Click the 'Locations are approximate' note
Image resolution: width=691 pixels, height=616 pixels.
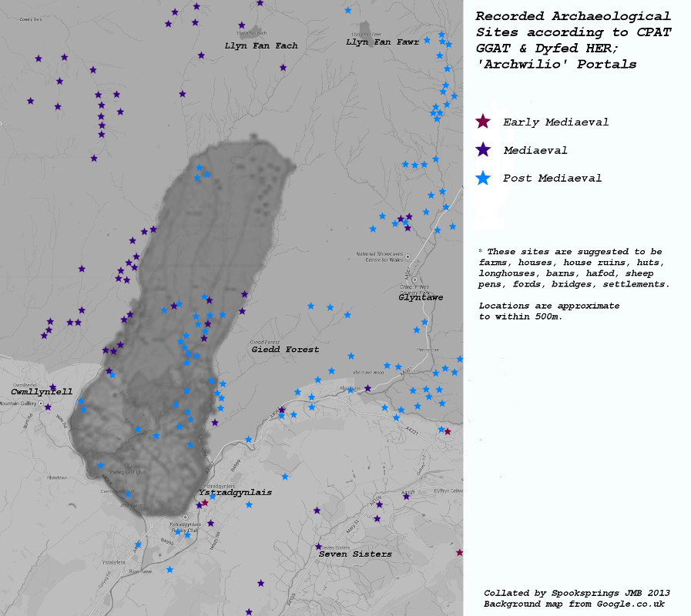tap(549, 311)
